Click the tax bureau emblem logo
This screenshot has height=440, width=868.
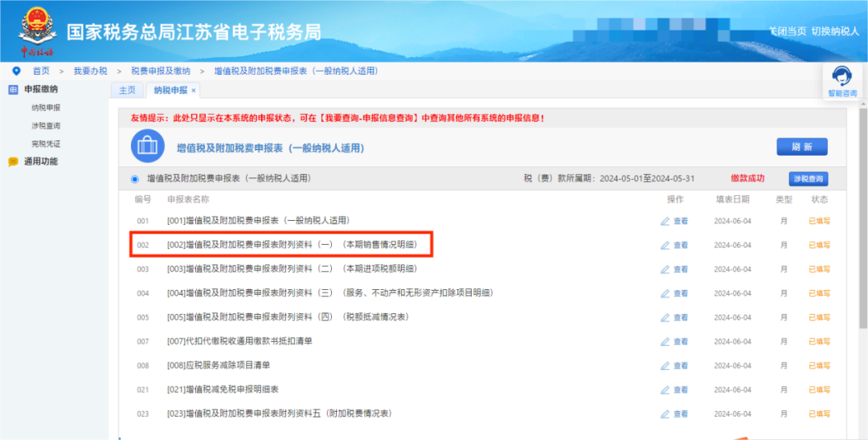(37, 32)
